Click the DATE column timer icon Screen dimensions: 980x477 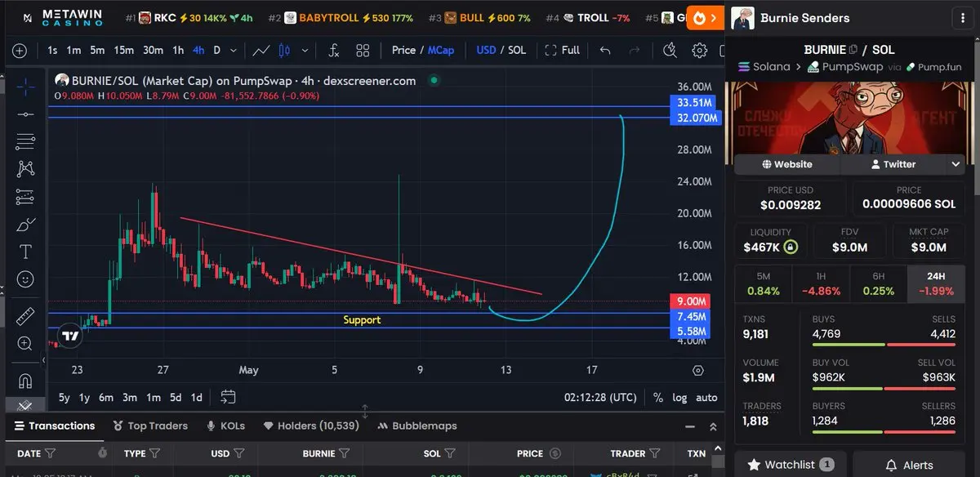(x=102, y=453)
